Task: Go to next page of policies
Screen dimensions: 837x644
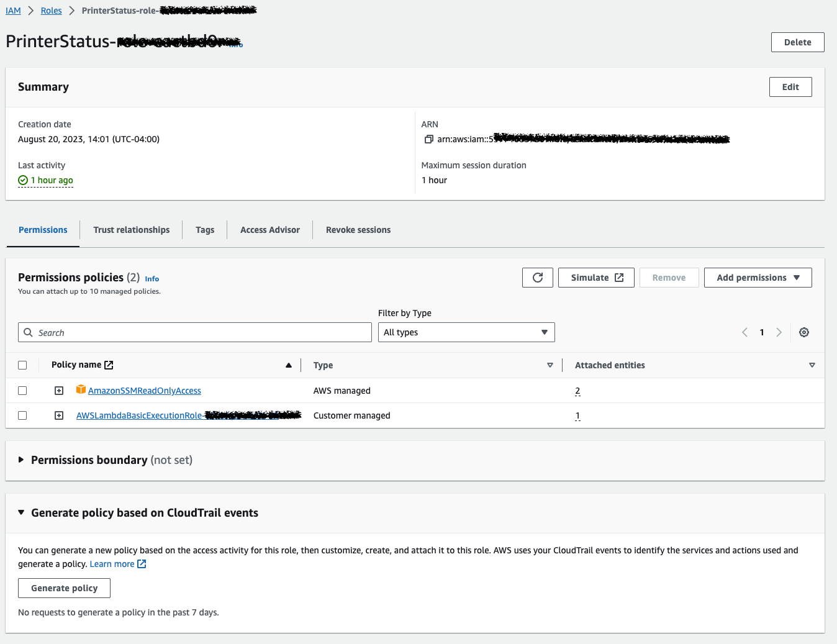Action: [x=779, y=332]
